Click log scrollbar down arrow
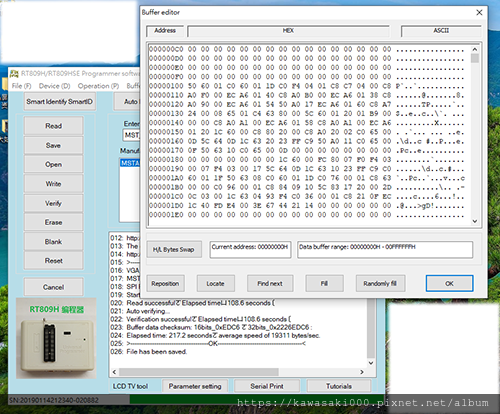Image resolution: width=500 pixels, height=414 pixels. [371, 363]
